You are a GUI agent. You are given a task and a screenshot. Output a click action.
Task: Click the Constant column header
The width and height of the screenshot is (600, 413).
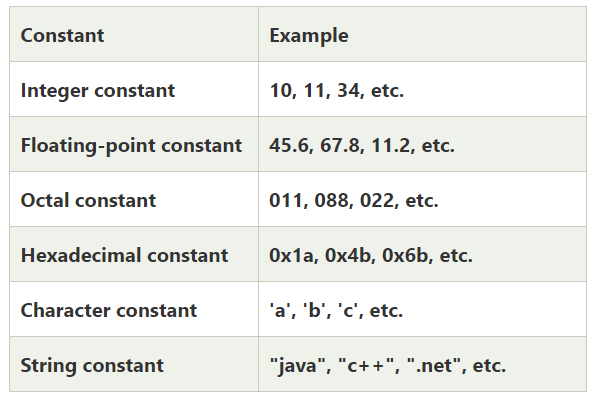(62, 36)
